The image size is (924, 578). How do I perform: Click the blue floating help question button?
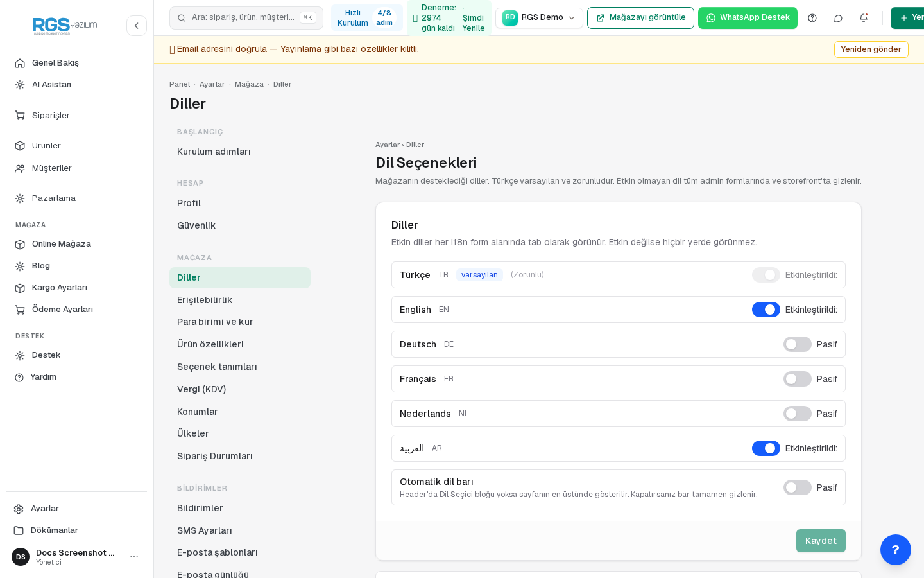(x=896, y=550)
